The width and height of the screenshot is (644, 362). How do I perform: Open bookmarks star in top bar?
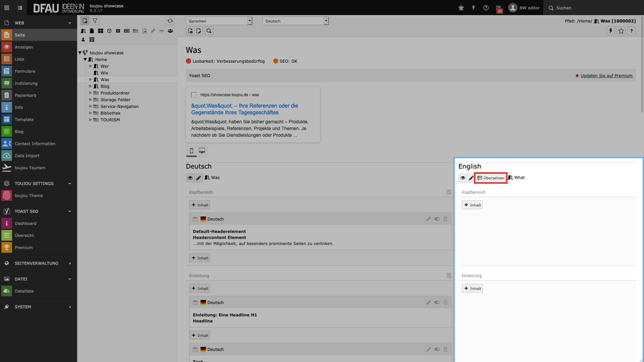pos(461,8)
